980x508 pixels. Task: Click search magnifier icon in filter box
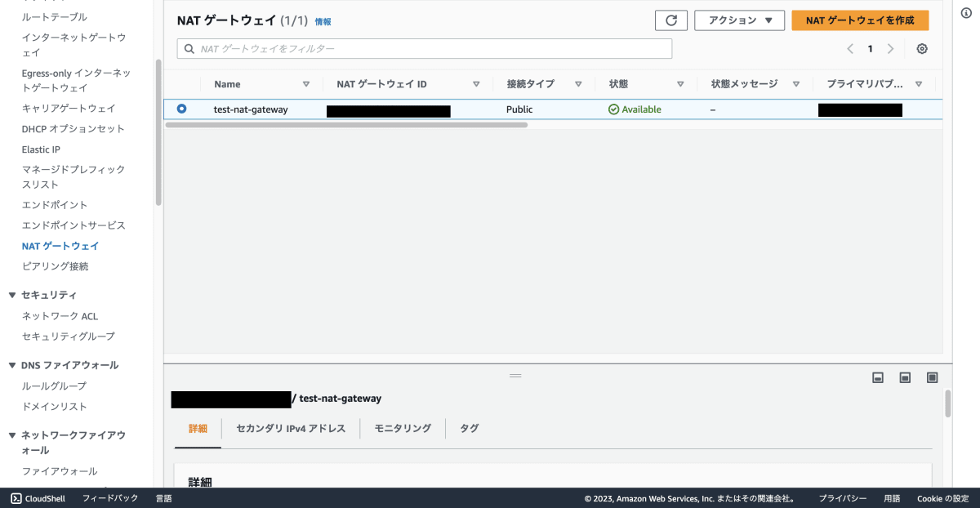click(189, 49)
